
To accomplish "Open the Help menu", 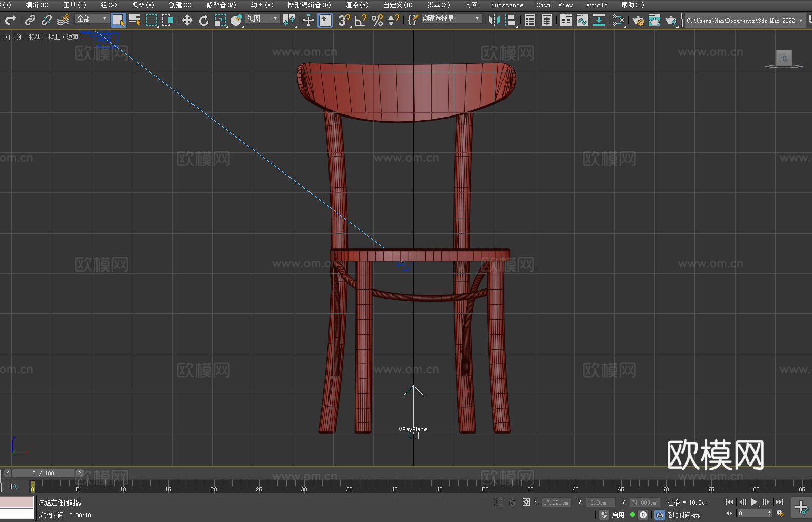I will pos(632,5).
